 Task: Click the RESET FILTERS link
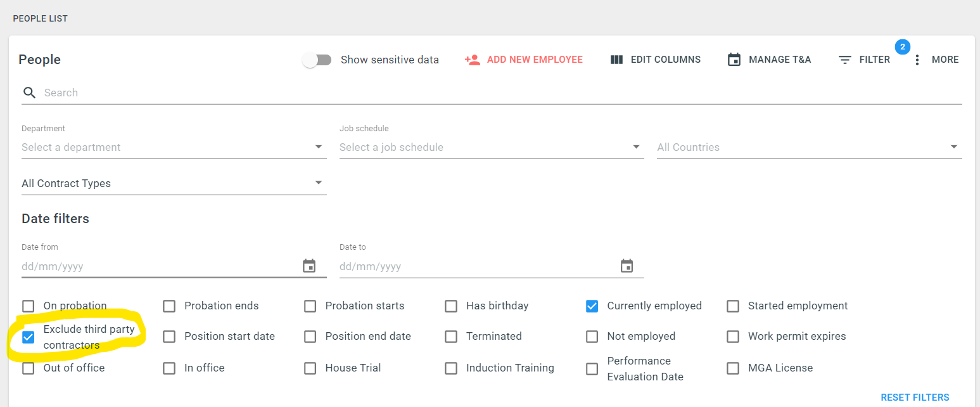click(x=915, y=397)
